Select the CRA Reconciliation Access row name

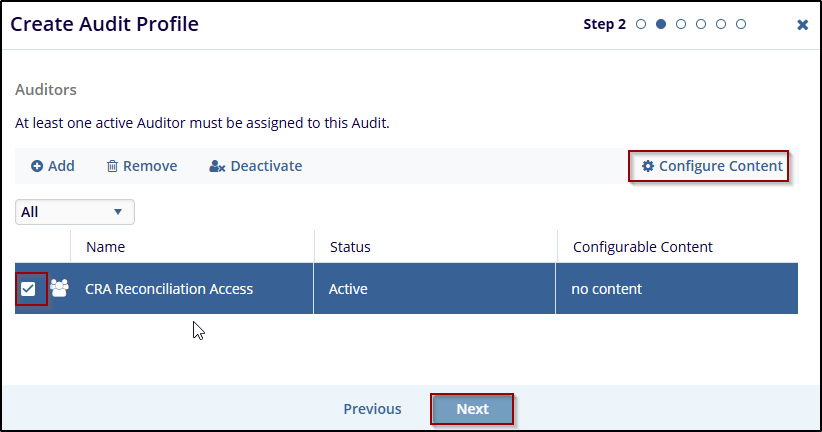click(169, 289)
